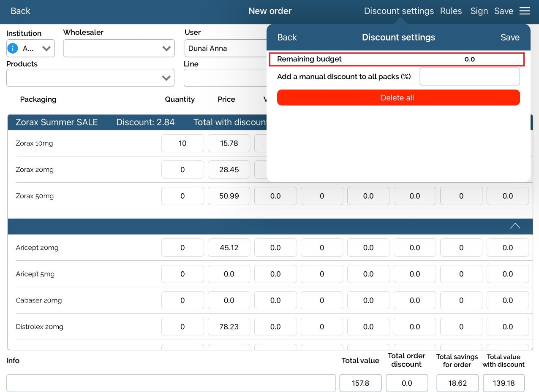The height and width of the screenshot is (392, 539).
Task: Click the Info text field
Action: tap(171, 383)
